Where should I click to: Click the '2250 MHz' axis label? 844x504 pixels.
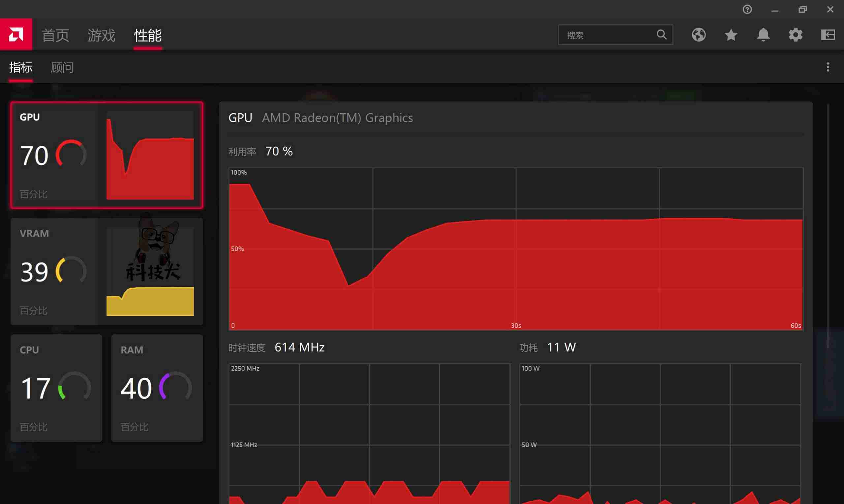coord(245,368)
